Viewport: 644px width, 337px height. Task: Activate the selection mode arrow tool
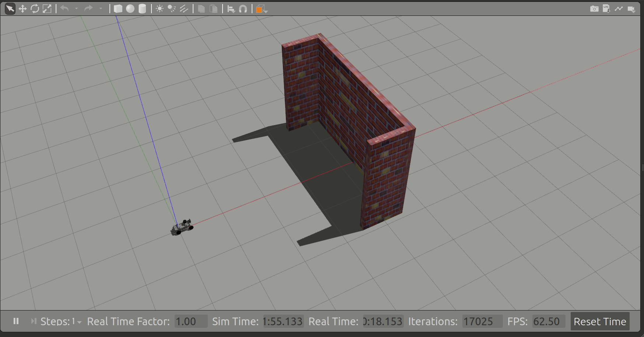pyautogui.click(x=10, y=8)
